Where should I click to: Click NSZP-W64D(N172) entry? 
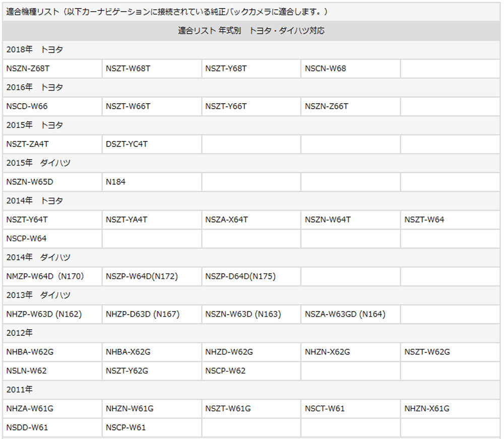pos(152,276)
